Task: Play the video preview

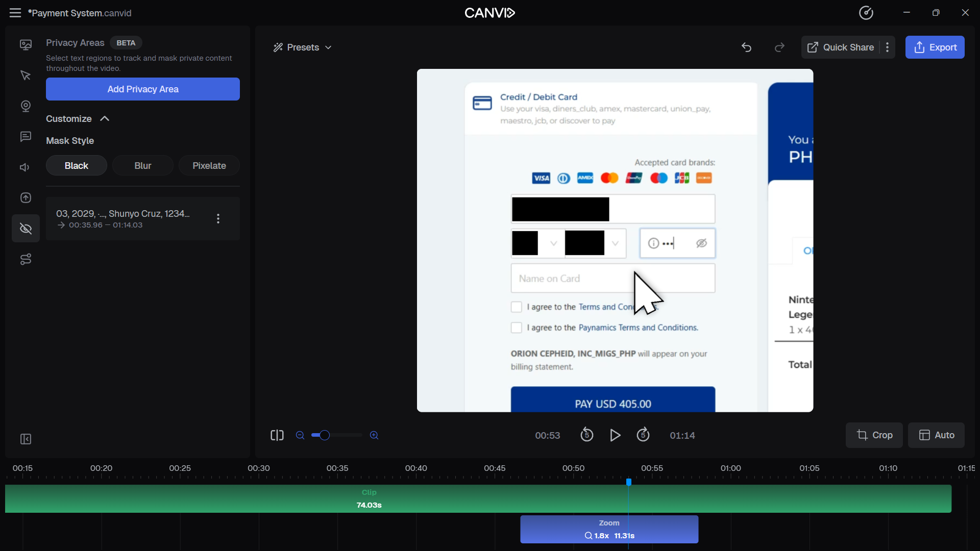Action: pyautogui.click(x=615, y=435)
